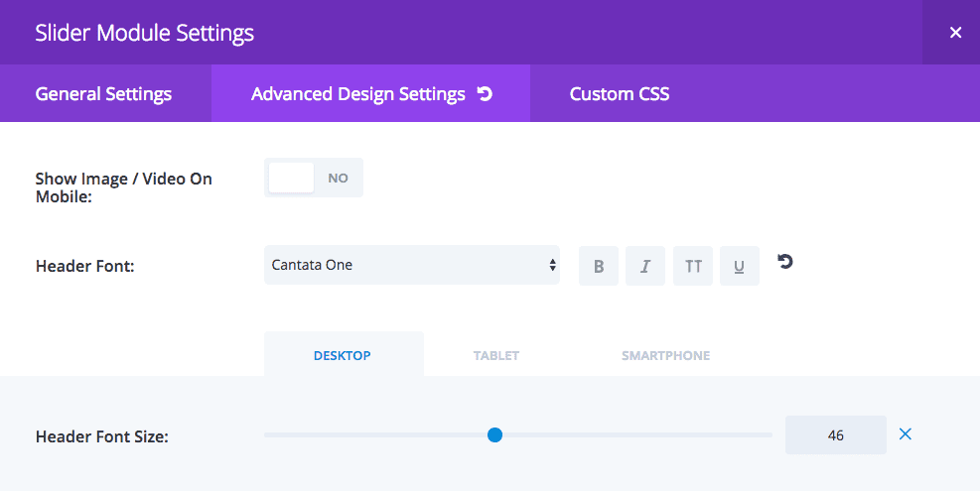Select the Advanced Design Settings tab

[357, 94]
